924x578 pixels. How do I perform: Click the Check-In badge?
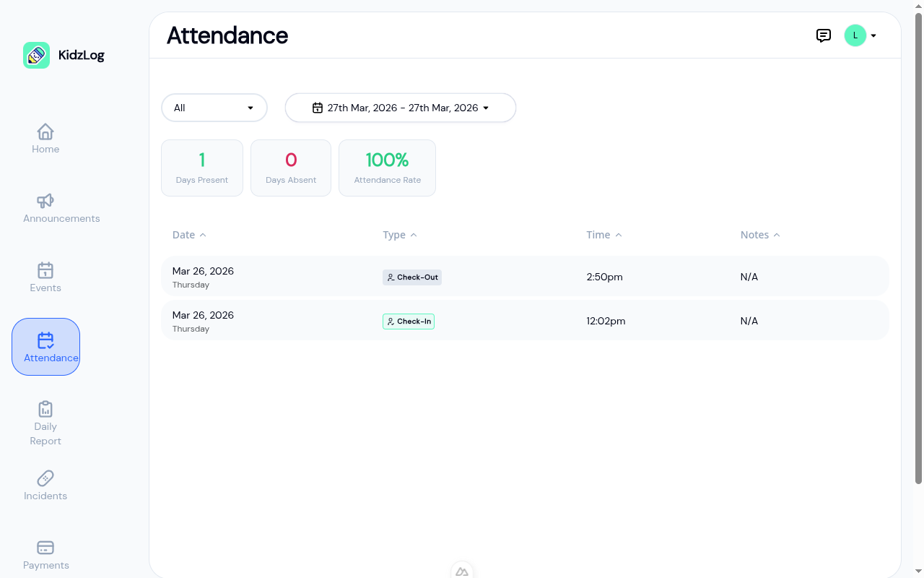[x=409, y=322]
